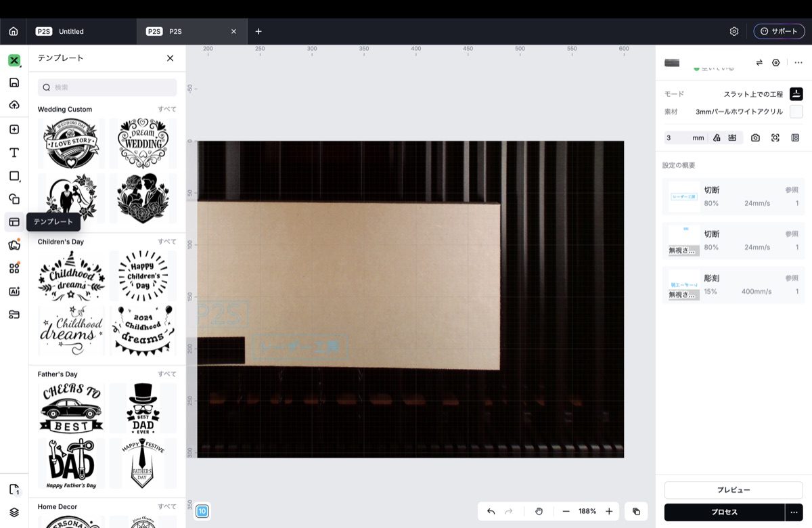The width and height of the screenshot is (812, 528).
Task: Focus the template search field
Action: pyautogui.click(x=107, y=87)
